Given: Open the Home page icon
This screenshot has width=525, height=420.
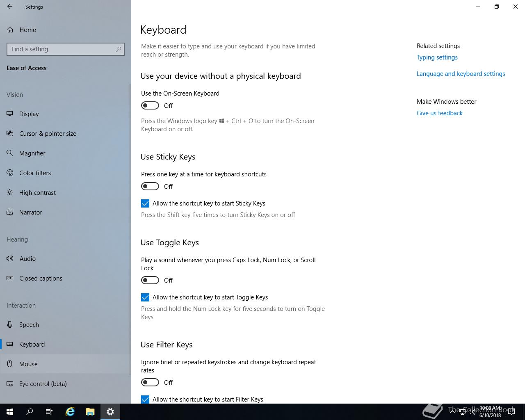Looking at the screenshot, I should 10,30.
